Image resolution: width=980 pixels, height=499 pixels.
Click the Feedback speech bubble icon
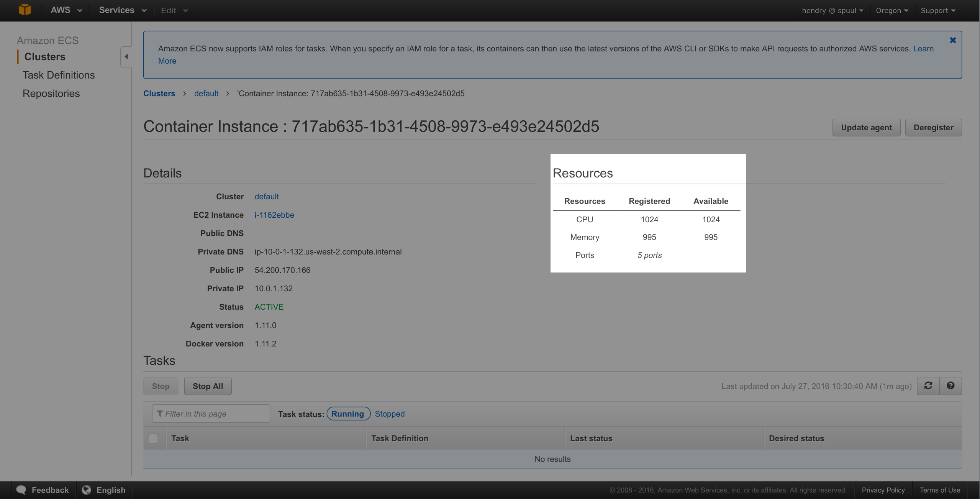(21, 490)
